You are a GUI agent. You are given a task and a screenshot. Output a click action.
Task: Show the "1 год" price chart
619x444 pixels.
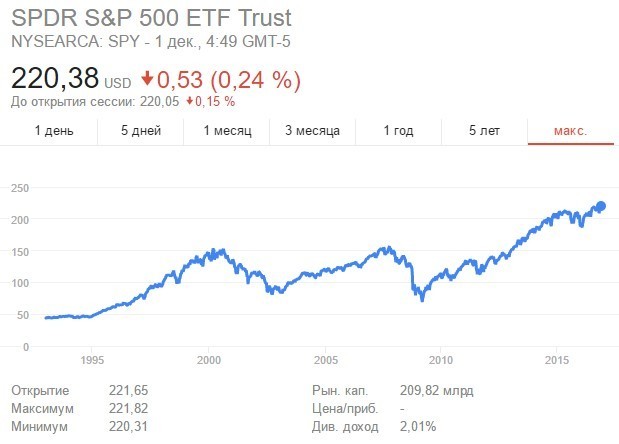pyautogui.click(x=400, y=131)
